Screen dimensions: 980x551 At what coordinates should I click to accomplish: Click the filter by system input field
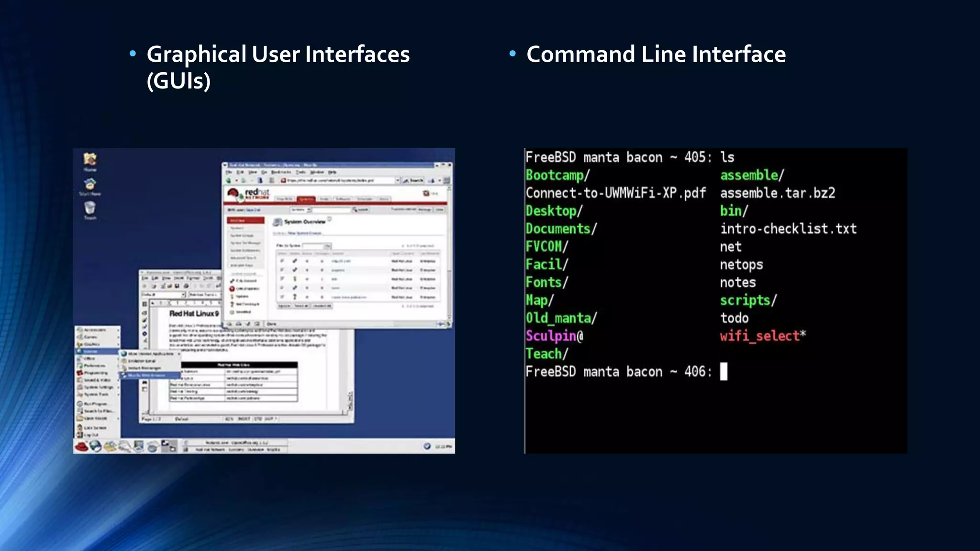(313, 246)
